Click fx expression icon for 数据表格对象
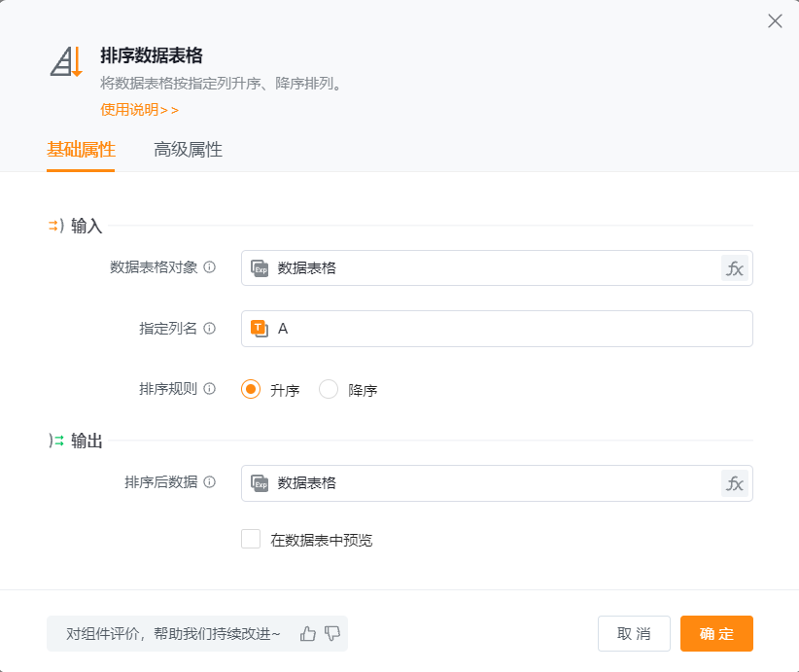799x672 pixels. 735,268
